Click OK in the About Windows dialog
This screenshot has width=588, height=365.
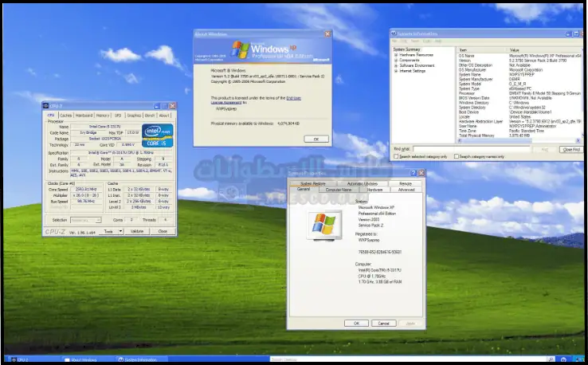[x=316, y=139]
